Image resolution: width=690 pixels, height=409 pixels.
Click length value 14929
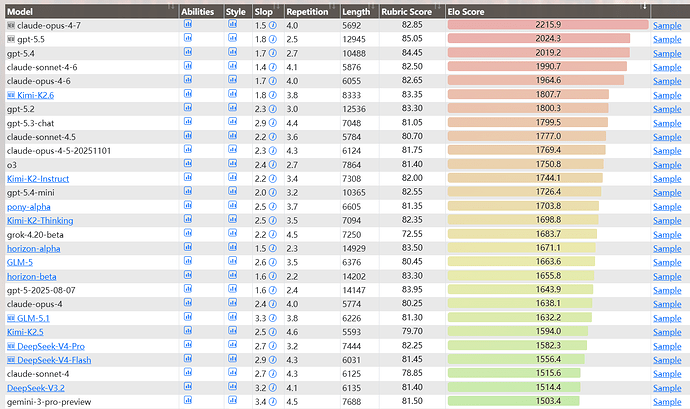(x=354, y=248)
